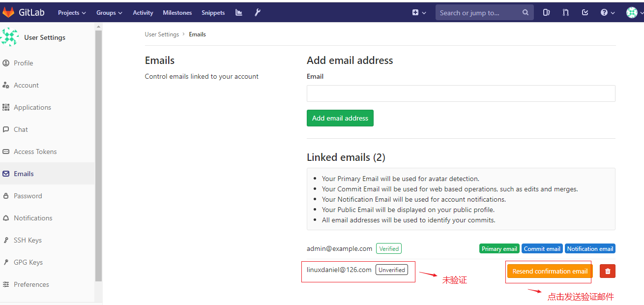Click the Linked emails (2) heading

click(x=346, y=157)
